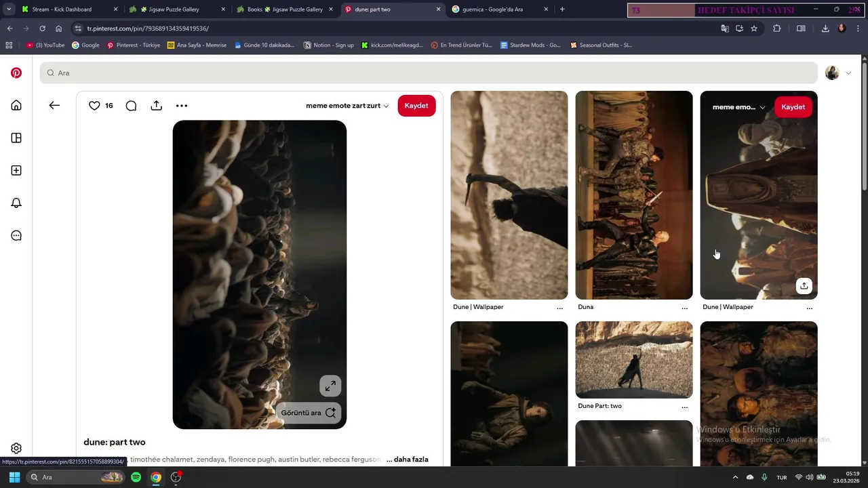Expand account menu chevron near avatar

point(848,73)
